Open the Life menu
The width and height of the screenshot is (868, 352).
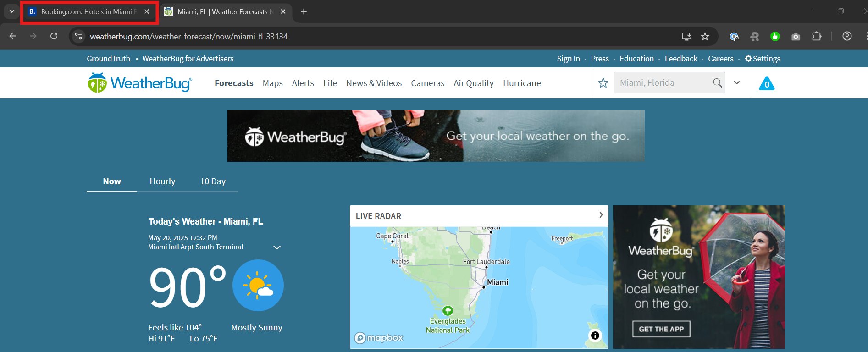pos(330,83)
